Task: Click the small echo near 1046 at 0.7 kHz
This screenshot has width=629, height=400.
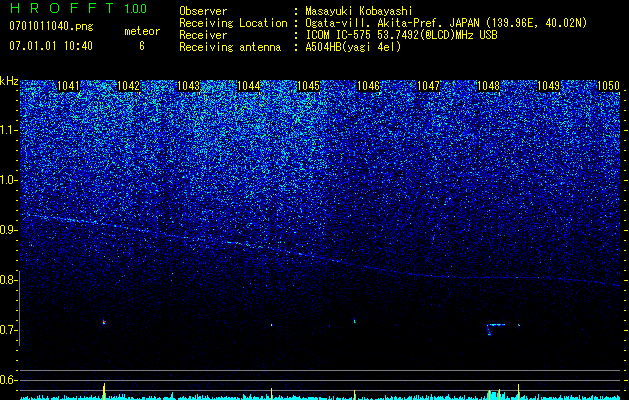Action: click(355, 321)
